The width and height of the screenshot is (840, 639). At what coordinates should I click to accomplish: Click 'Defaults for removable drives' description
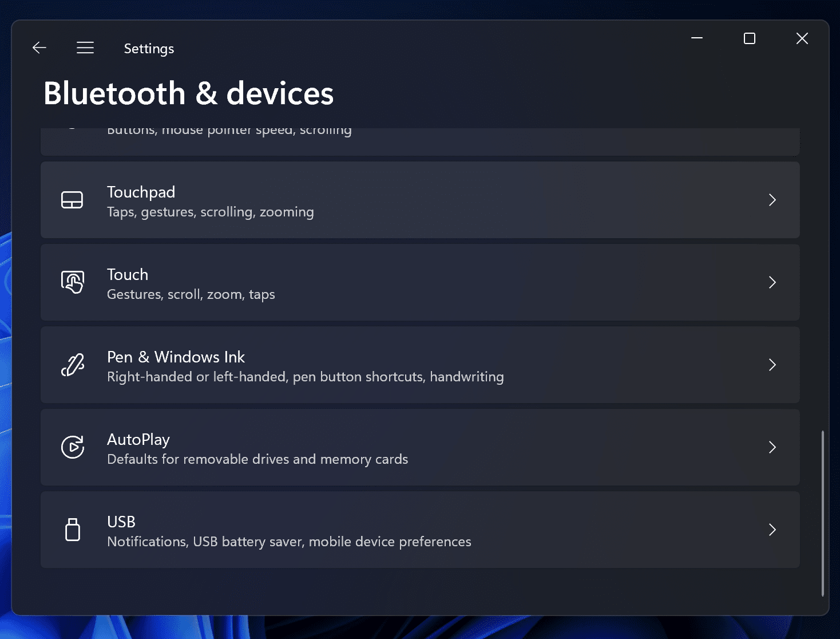tap(257, 459)
